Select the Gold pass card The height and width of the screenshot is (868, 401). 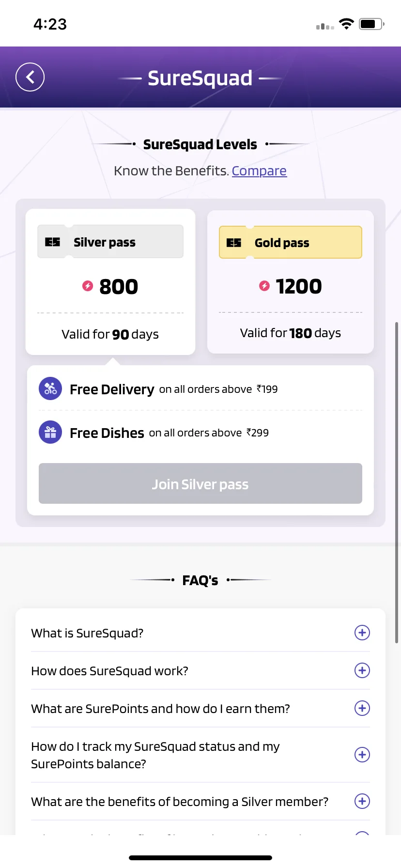coord(291,282)
